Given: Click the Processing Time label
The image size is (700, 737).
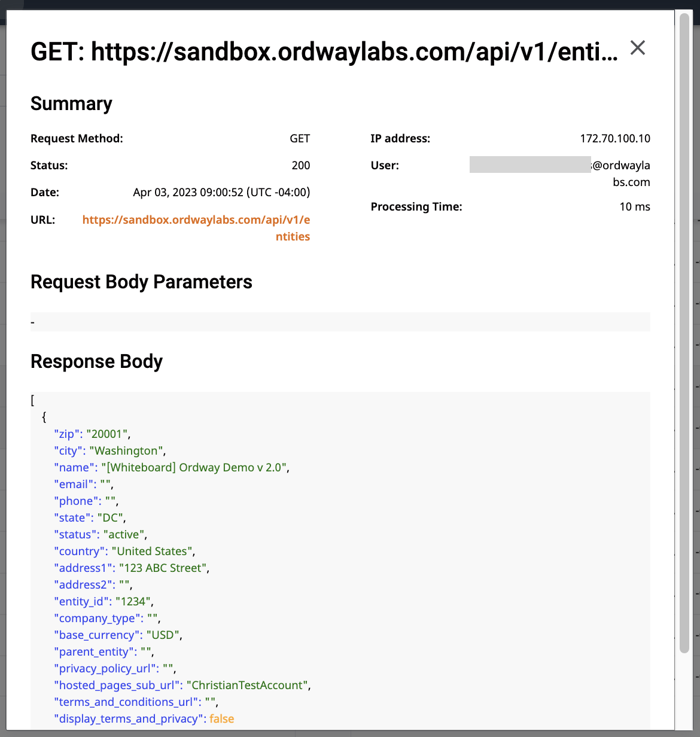Looking at the screenshot, I should [x=416, y=206].
